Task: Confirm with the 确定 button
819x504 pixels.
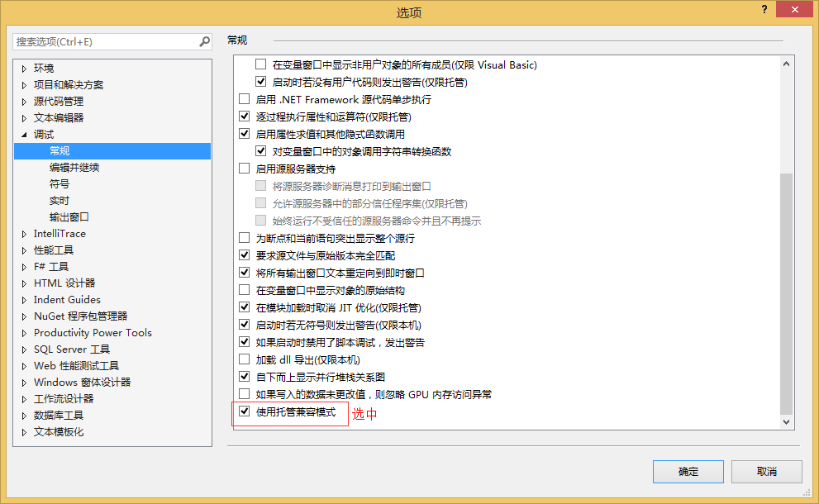Action: point(688,472)
